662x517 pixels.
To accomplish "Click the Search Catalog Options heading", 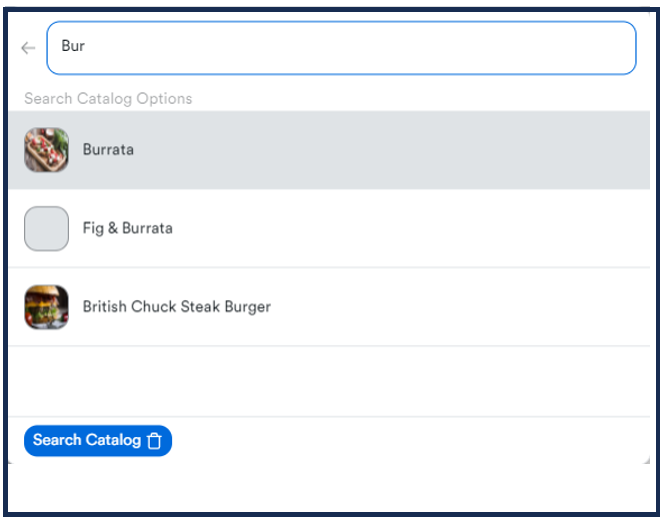I will coord(108,99).
